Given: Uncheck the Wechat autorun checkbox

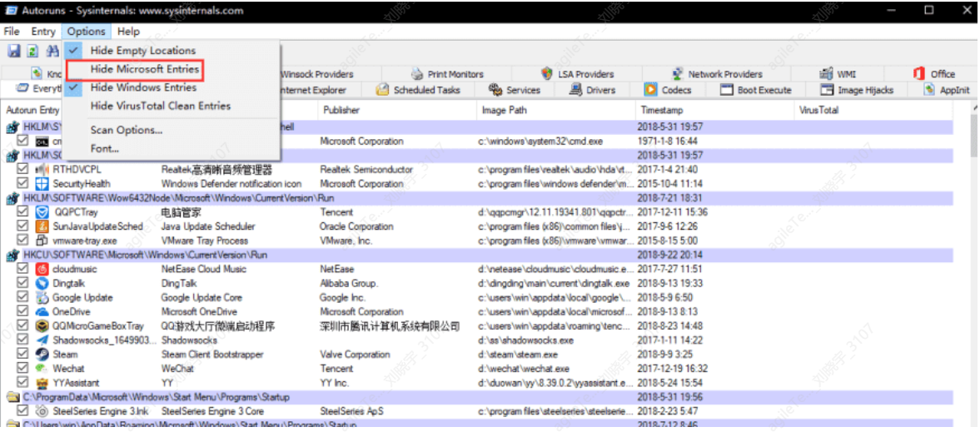Looking at the screenshot, I should (x=23, y=368).
